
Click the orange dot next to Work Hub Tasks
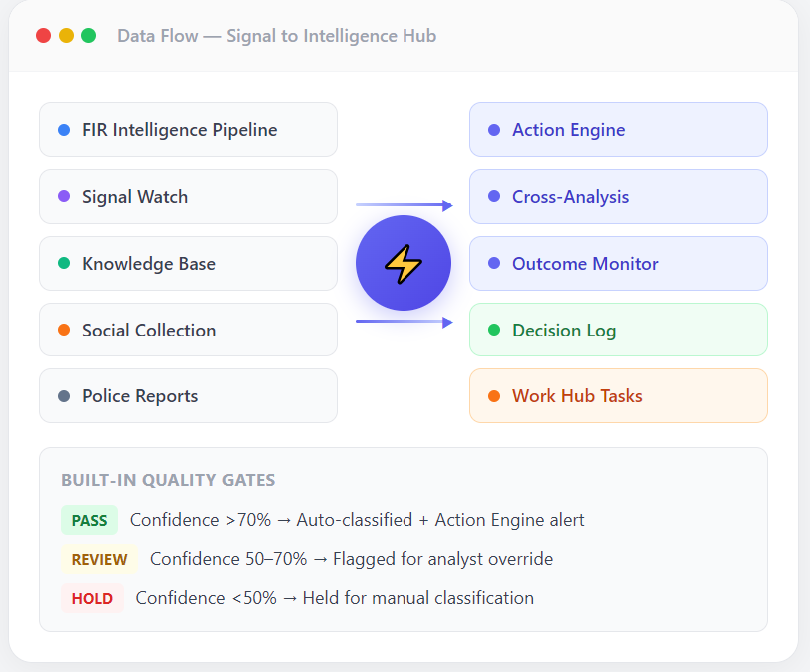pyautogui.click(x=494, y=396)
